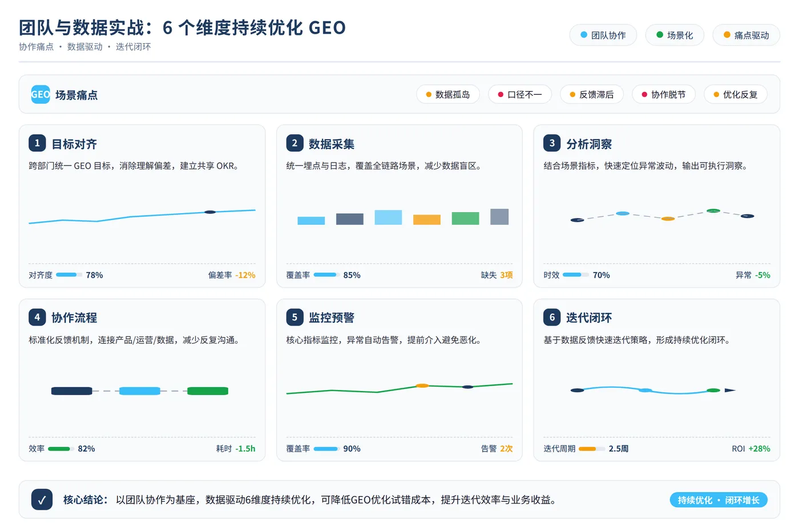Click the orange bar in 数据采集 chart
This screenshot has width=799, height=532.
(427, 220)
